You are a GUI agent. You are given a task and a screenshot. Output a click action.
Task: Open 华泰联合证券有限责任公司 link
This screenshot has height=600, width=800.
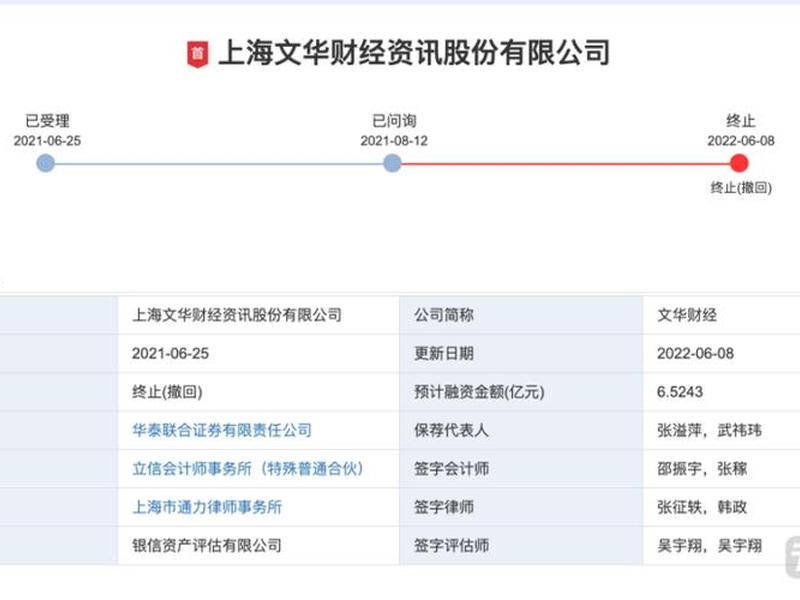[222, 430]
